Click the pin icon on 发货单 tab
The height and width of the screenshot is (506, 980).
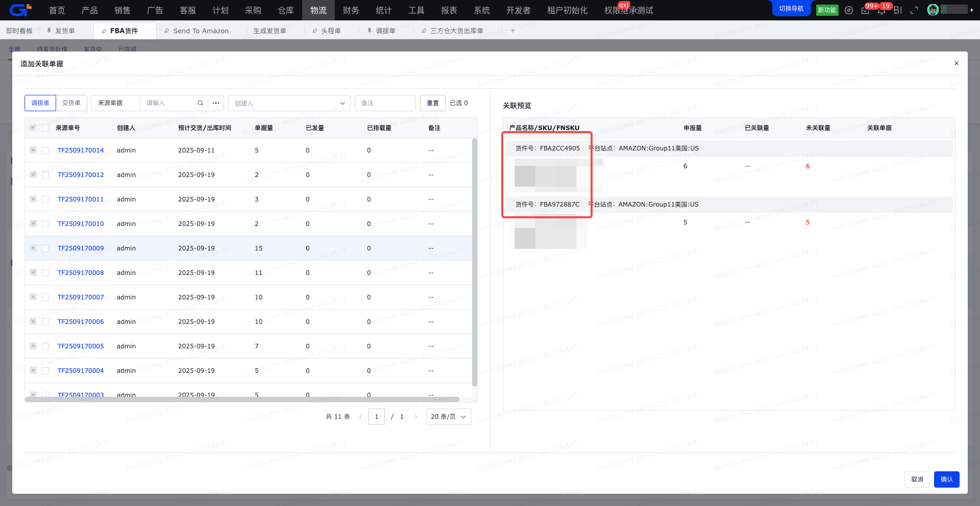(x=49, y=31)
